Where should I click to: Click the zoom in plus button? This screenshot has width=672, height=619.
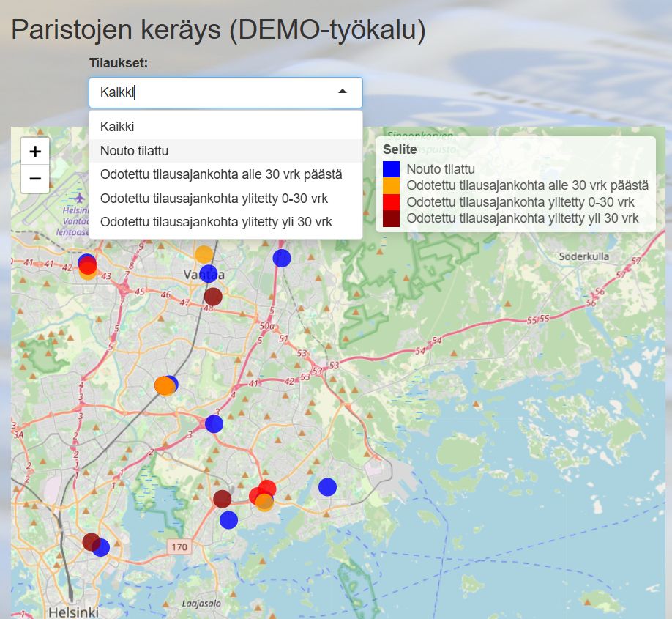35,152
